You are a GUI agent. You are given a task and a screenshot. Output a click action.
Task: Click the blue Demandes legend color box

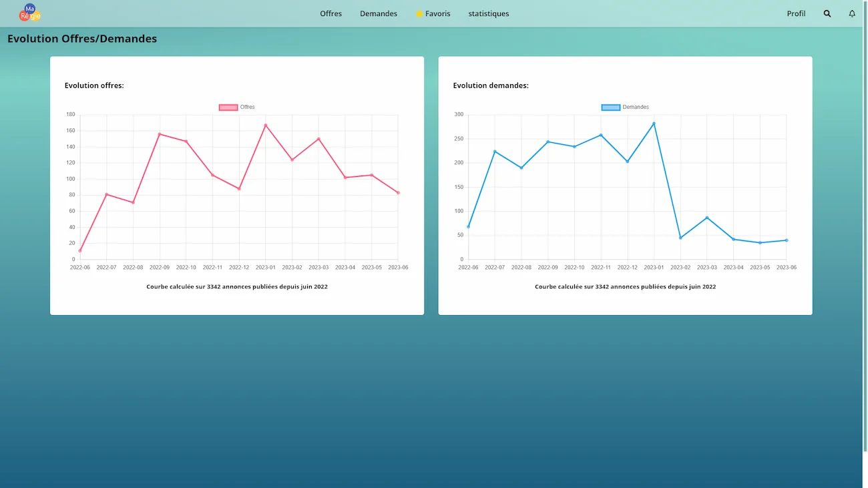point(611,107)
